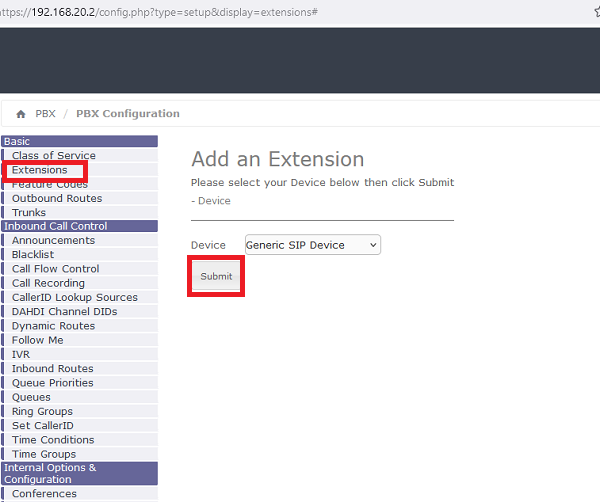Open Call Recording settings
600x502 pixels.
(48, 283)
